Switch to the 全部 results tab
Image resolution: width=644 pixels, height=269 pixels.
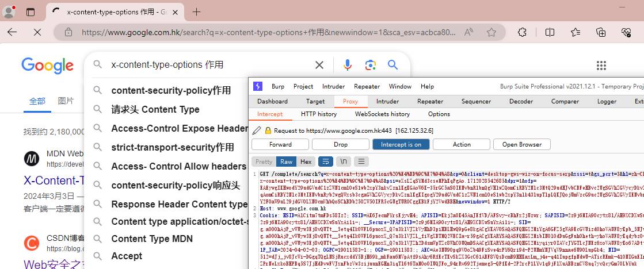coord(37,101)
